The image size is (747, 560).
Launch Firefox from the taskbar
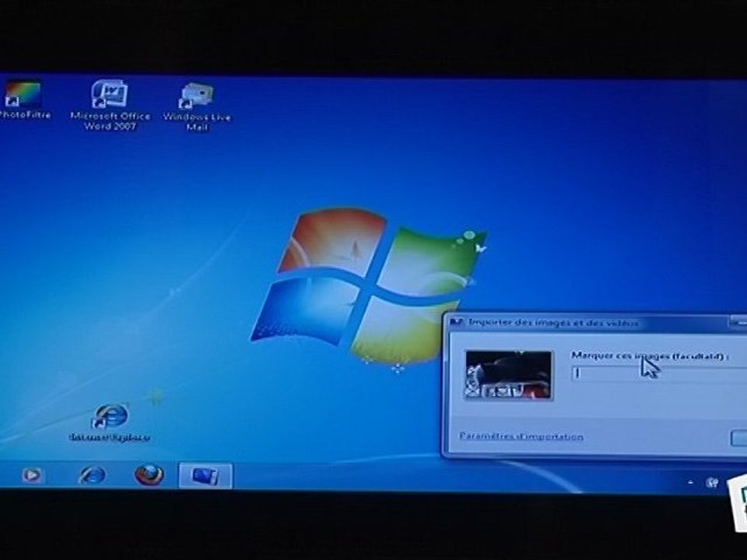149,474
